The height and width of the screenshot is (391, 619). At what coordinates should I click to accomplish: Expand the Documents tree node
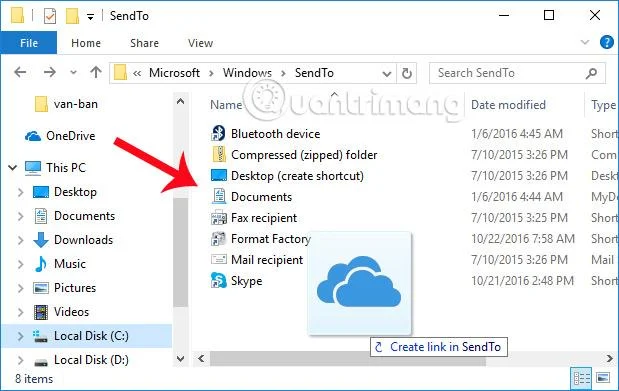(x=21, y=216)
